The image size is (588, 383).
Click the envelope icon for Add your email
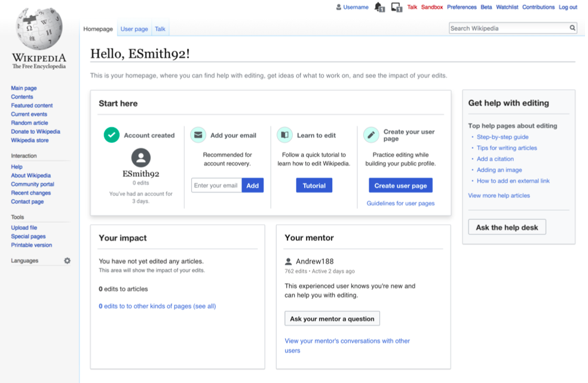pos(198,135)
